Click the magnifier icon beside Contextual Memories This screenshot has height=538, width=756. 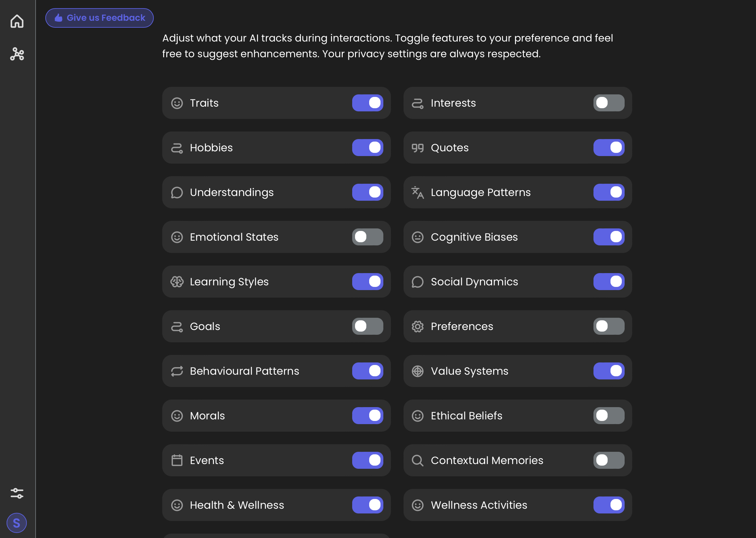click(417, 460)
